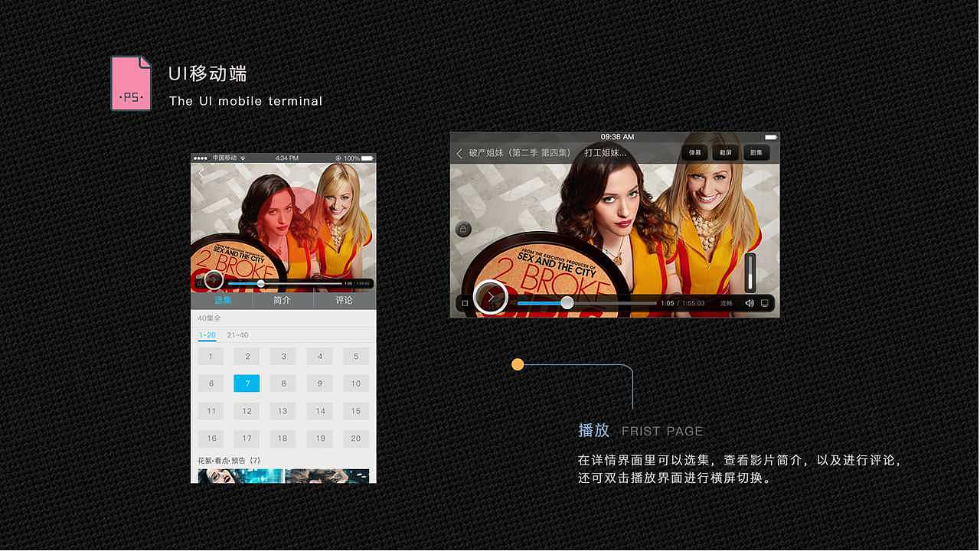Select episode 5
980x551 pixels.
coord(356,356)
